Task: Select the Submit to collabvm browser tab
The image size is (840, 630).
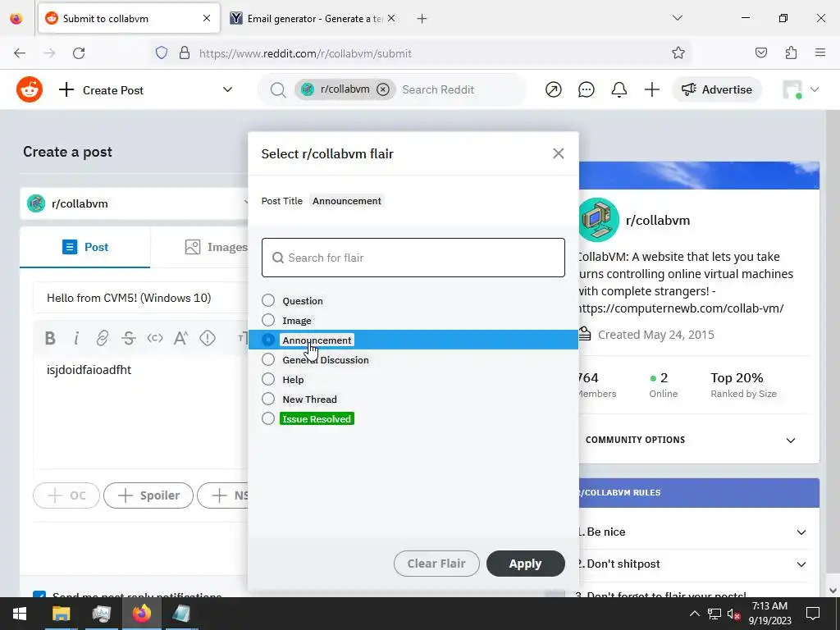Action: point(129,18)
